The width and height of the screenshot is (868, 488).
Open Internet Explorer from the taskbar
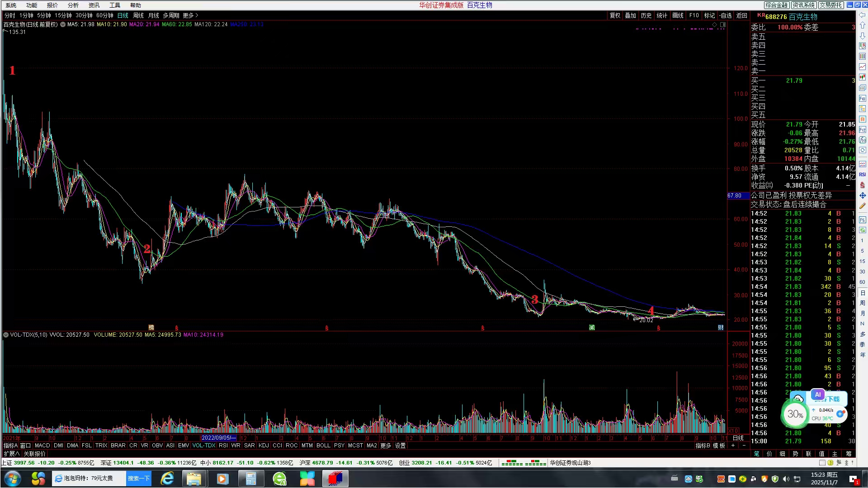tap(167, 479)
